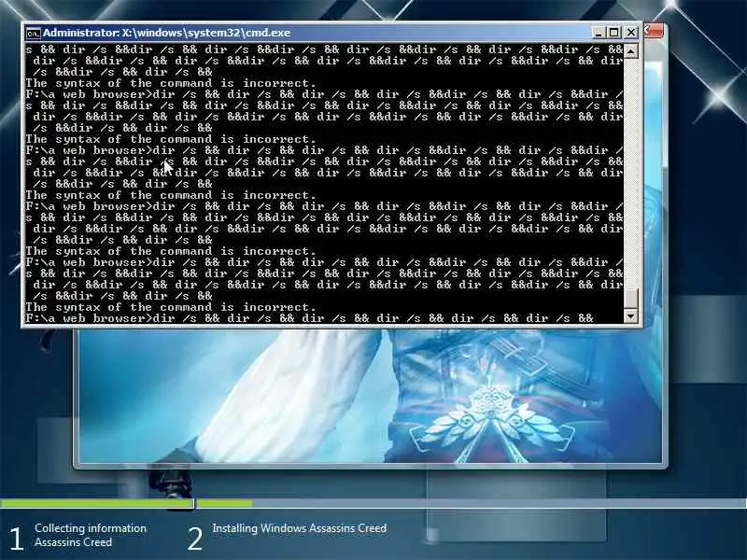Click the large step number 1
Image resolution: width=747 pixels, height=560 pixels.
tap(16, 539)
